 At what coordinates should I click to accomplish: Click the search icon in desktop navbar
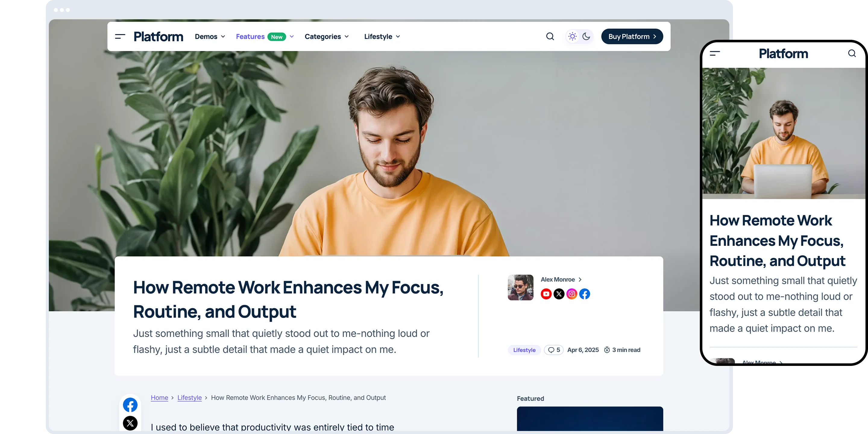[550, 36]
